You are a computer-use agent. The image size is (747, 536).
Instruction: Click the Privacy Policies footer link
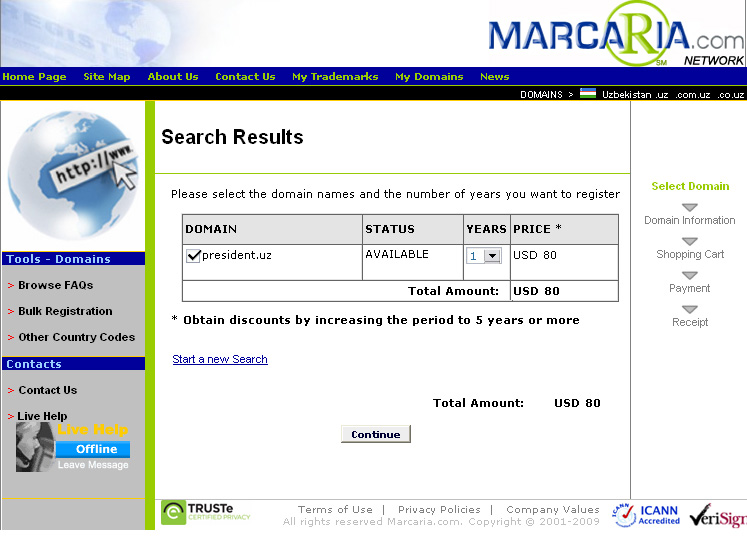[x=439, y=509]
